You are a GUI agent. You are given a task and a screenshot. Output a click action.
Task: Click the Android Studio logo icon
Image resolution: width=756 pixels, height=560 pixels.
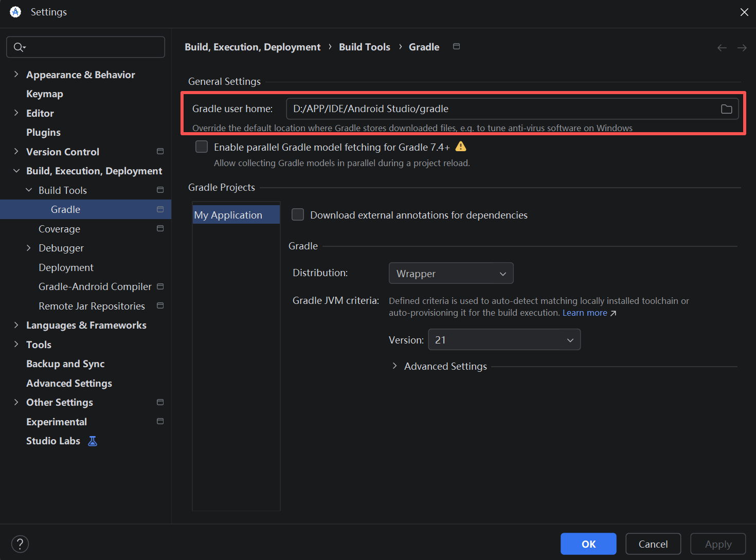point(15,12)
